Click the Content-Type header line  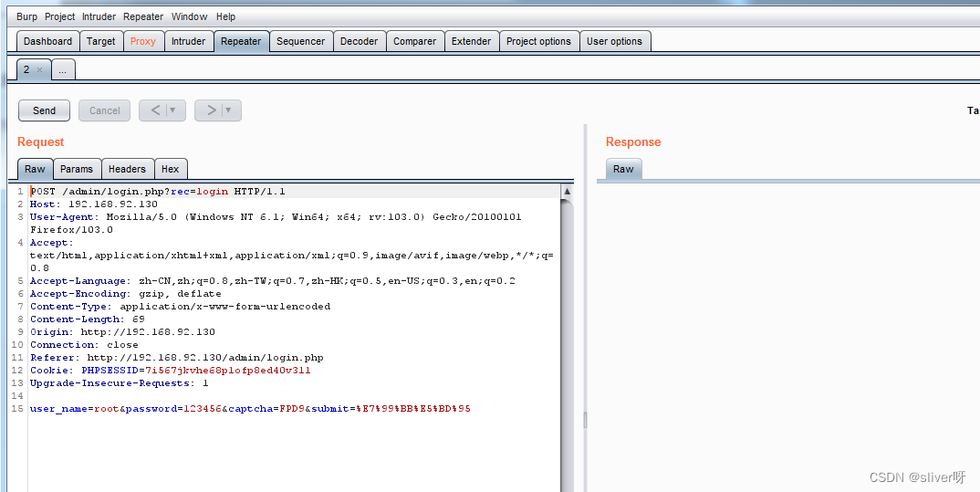coord(180,307)
